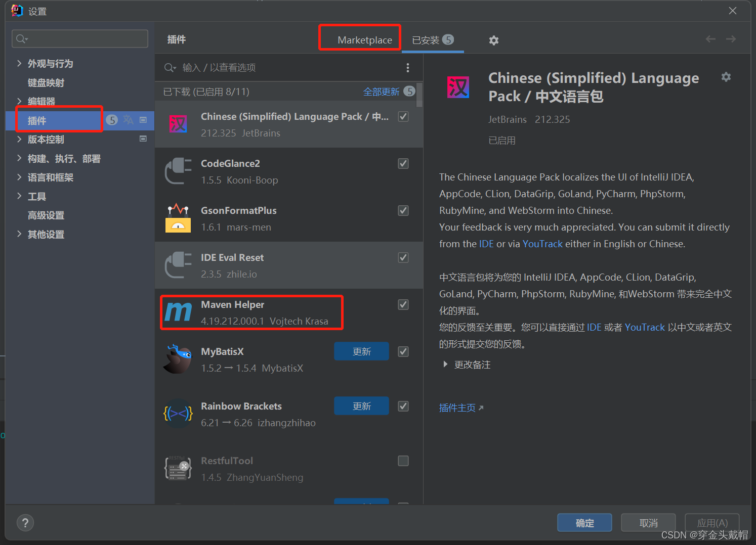Click the 确定 button
The image size is (756, 545).
point(584,522)
